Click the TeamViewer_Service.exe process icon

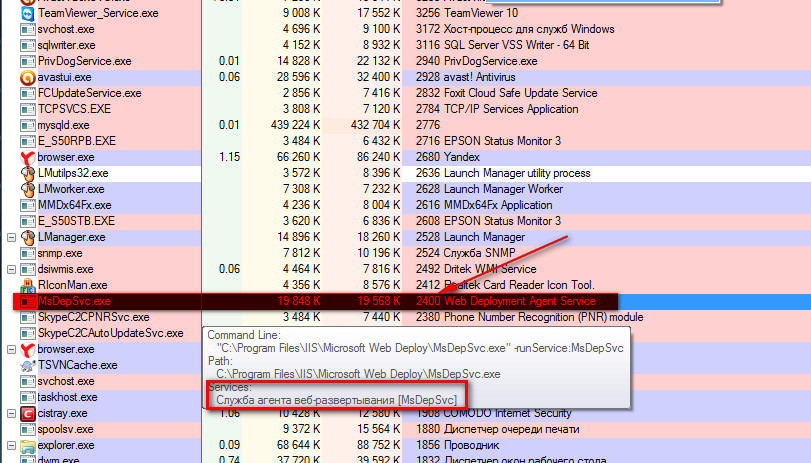coord(27,13)
